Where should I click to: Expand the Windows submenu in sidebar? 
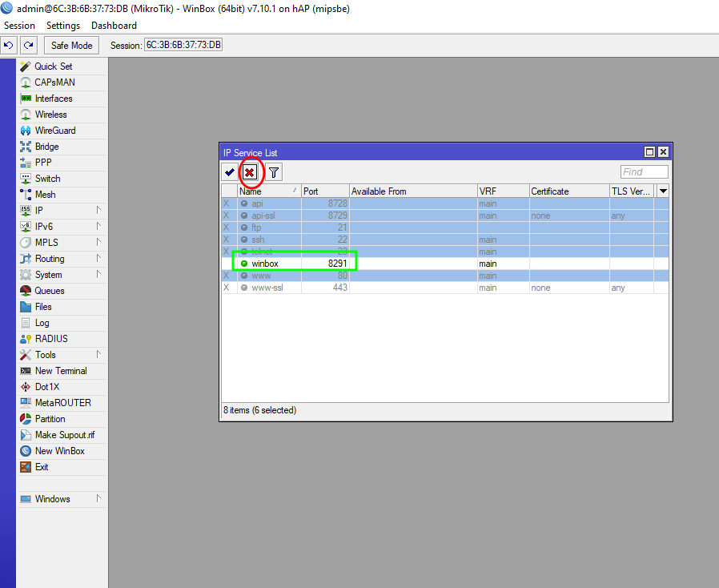[x=98, y=499]
